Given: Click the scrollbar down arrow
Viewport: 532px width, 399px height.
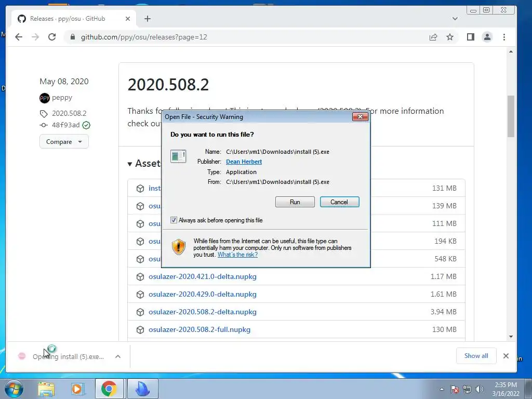Looking at the screenshot, I should pyautogui.click(x=511, y=337).
